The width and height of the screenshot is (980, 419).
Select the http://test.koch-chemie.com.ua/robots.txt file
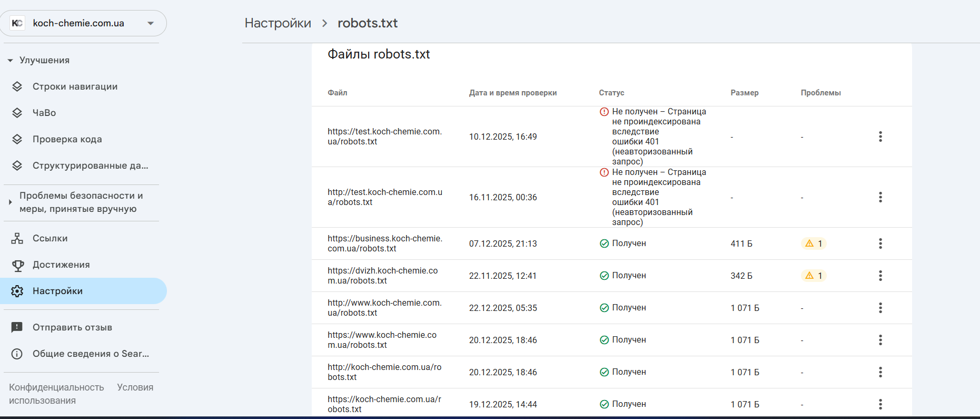[x=385, y=197]
